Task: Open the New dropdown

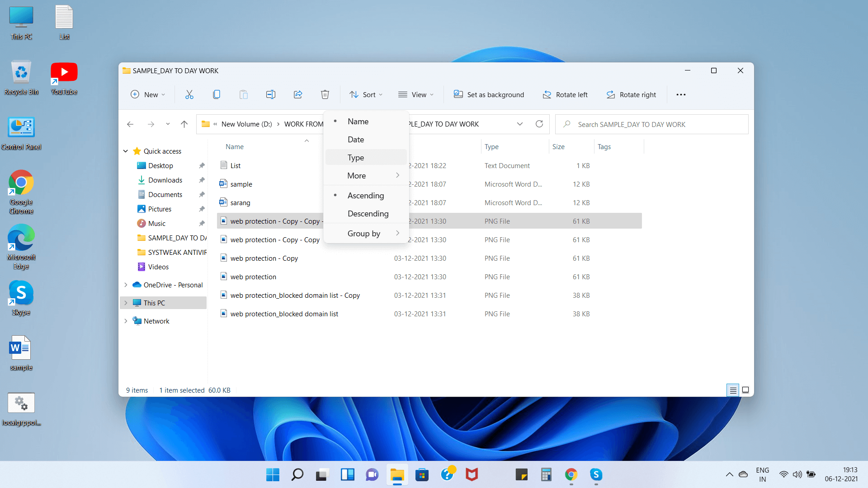Action: pyautogui.click(x=148, y=94)
